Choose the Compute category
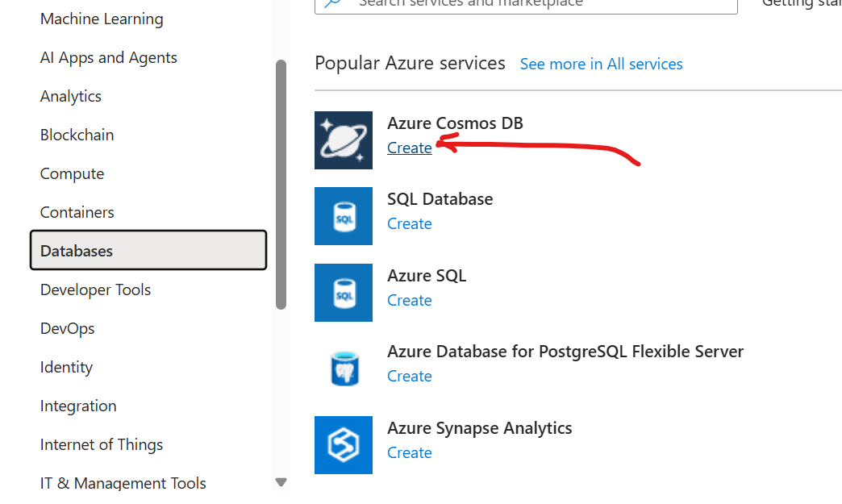This screenshot has width=842, height=504. [73, 174]
